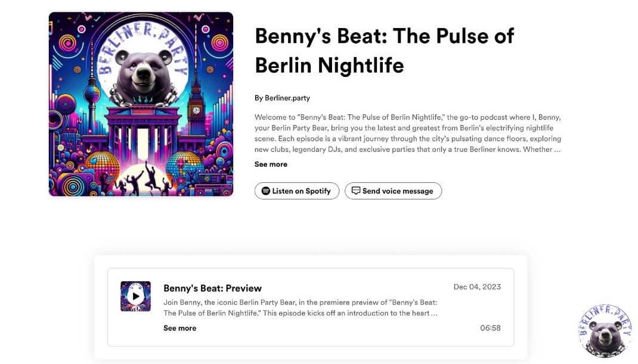638x364 pixels.
Task: Expand the Benny's Beat: Preview episode card
Action: [179, 328]
